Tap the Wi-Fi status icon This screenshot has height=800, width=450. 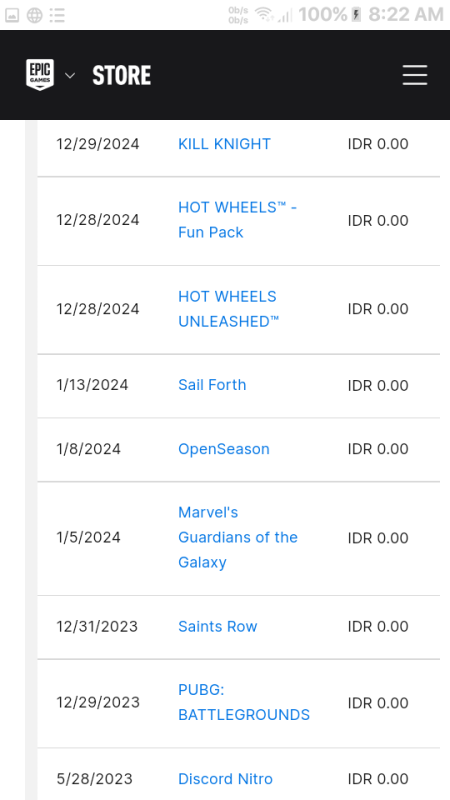pyautogui.click(x=264, y=14)
